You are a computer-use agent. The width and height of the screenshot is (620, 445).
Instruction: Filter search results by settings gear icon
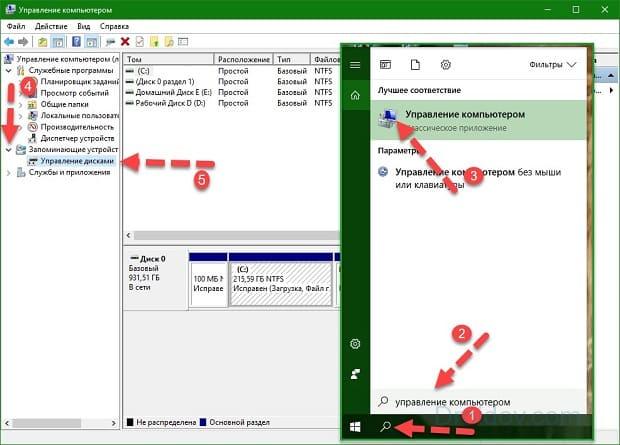446,64
